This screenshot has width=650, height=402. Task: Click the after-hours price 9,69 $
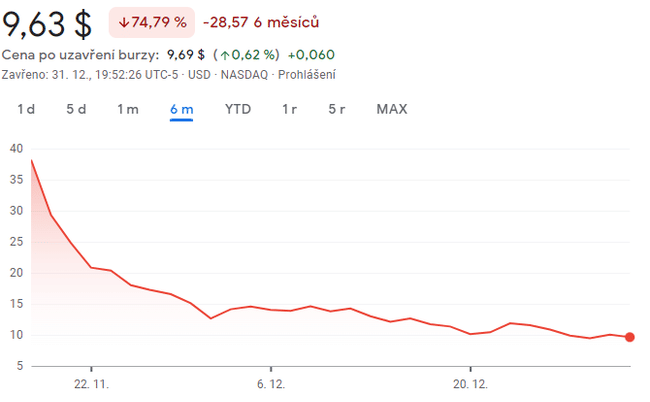[x=186, y=55]
